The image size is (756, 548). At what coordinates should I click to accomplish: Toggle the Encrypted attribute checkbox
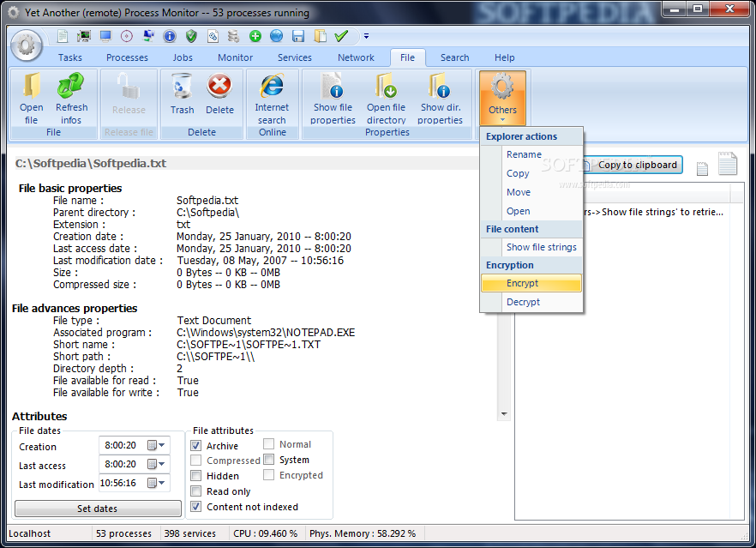pos(268,475)
